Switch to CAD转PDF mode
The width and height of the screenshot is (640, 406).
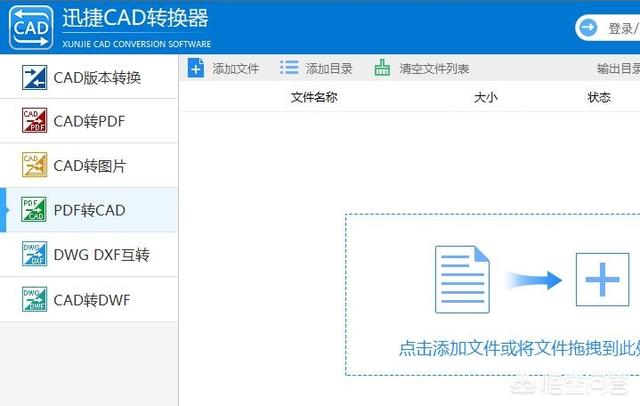pyautogui.click(x=89, y=121)
